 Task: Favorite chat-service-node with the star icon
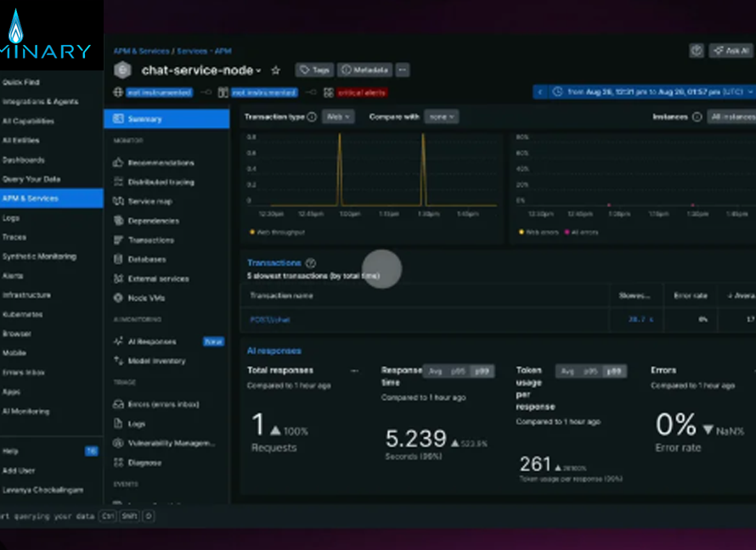coord(275,70)
